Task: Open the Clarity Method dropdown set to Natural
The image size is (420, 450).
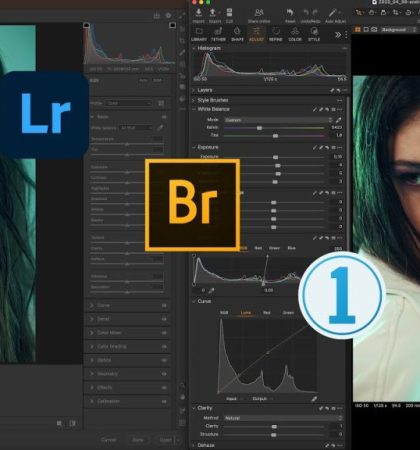Action: click(283, 418)
